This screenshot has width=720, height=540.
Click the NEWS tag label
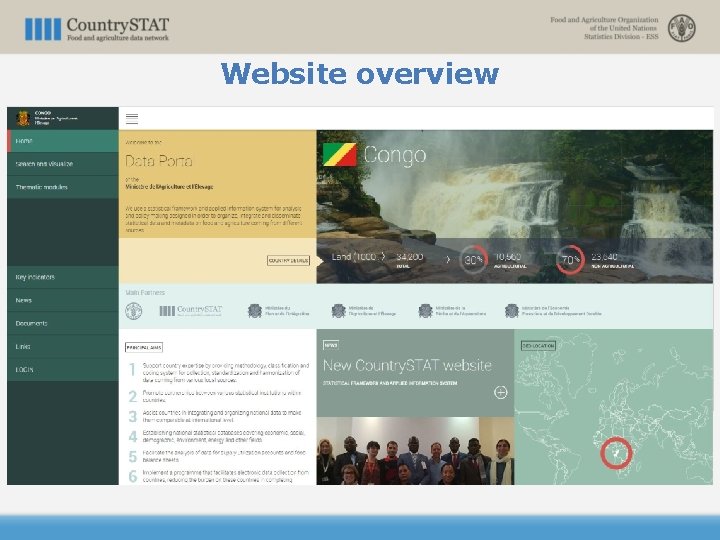(x=331, y=345)
